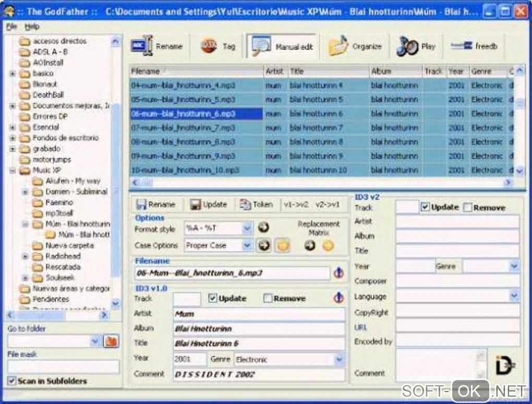This screenshot has height=404, width=532.
Task: Select file 10-mum--blai_hnotturinn_10.mp3 row
Action: 322,170
